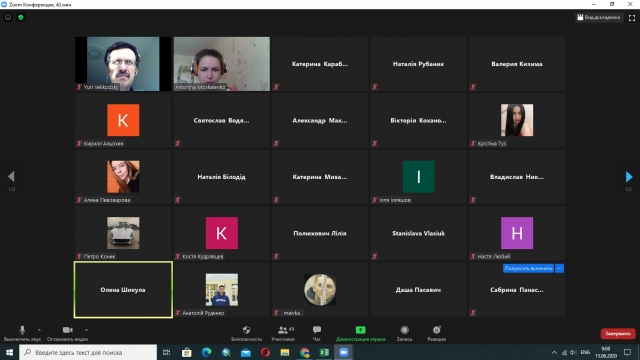Click the blue ask to unmute button
The width and height of the screenshot is (640, 360).
tap(528, 268)
